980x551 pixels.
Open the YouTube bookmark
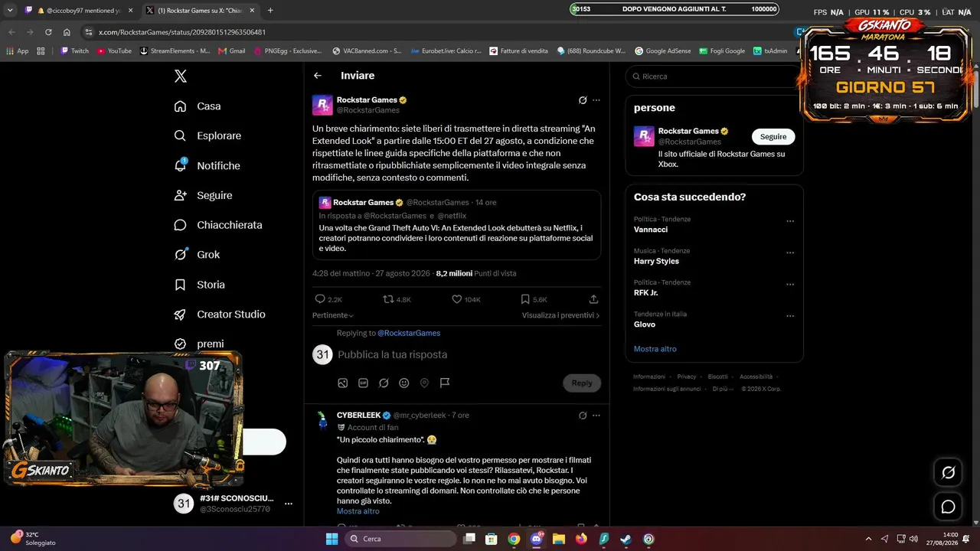click(113, 51)
